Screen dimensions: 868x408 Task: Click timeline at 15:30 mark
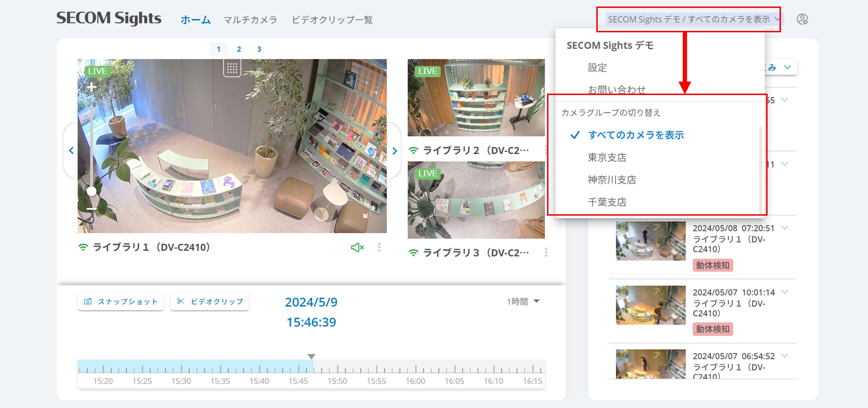pyautogui.click(x=181, y=369)
